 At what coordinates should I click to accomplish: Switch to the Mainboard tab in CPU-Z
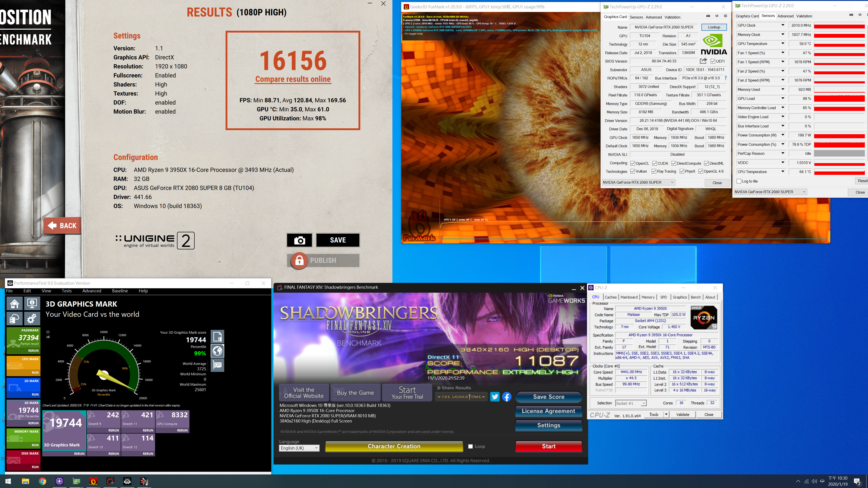629,297
